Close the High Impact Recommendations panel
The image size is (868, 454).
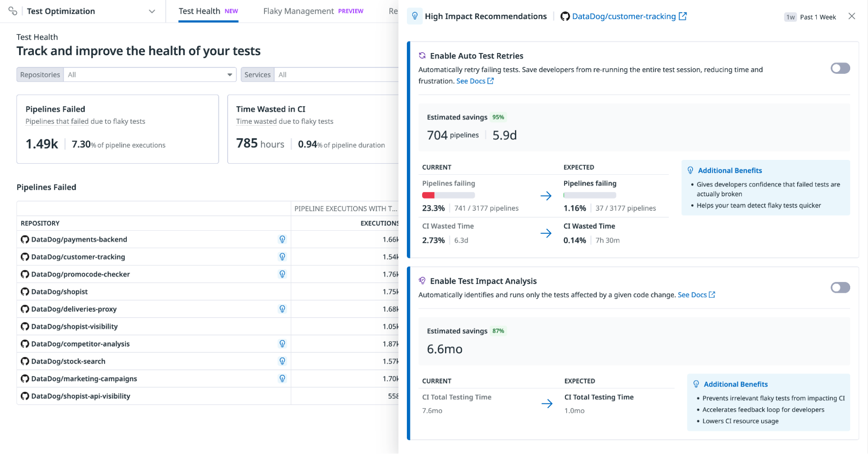pyautogui.click(x=851, y=16)
